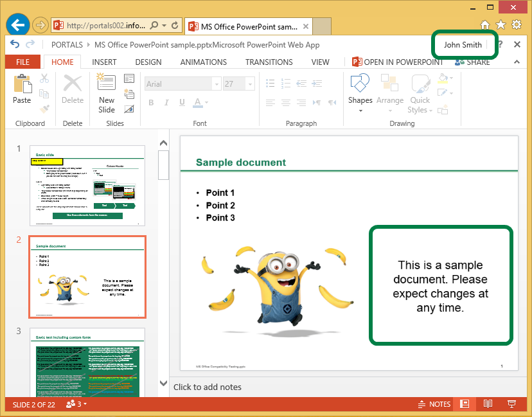Click the Hide Slide icon

pos(129,109)
